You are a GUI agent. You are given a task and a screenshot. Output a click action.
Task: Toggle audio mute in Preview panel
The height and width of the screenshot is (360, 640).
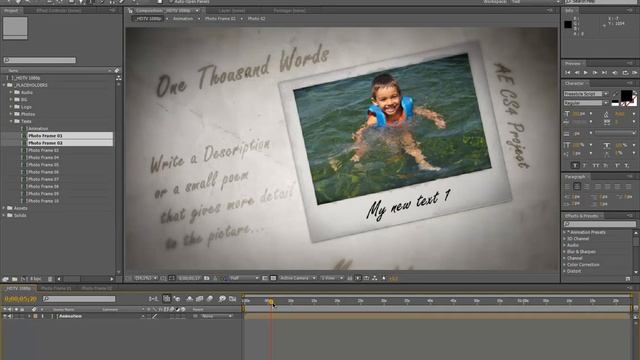point(615,73)
